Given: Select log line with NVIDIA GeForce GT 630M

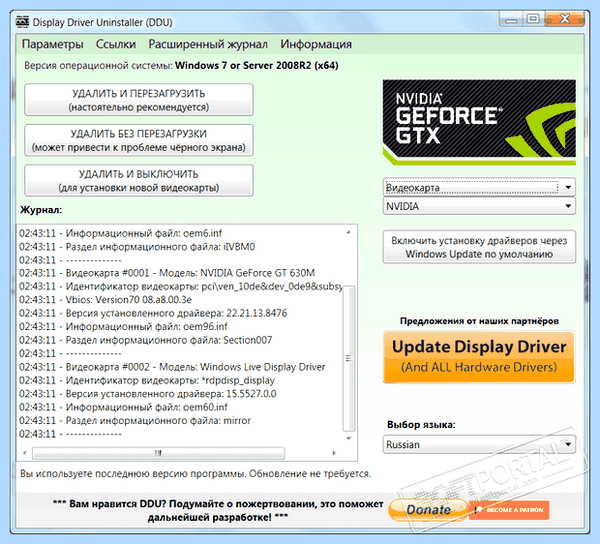Looking at the screenshot, I should (x=167, y=273).
